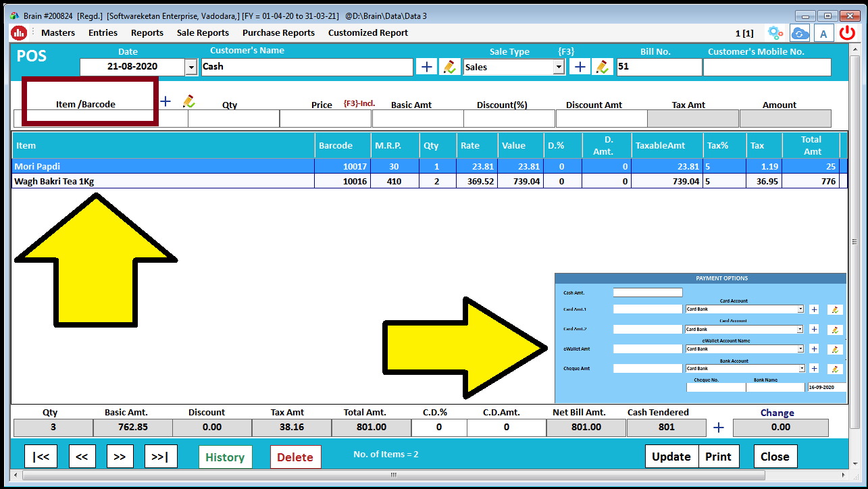Edit Bank Account with pencil icon beside Cheque Amt
Image resolution: width=868 pixels, height=489 pixels.
tap(835, 368)
